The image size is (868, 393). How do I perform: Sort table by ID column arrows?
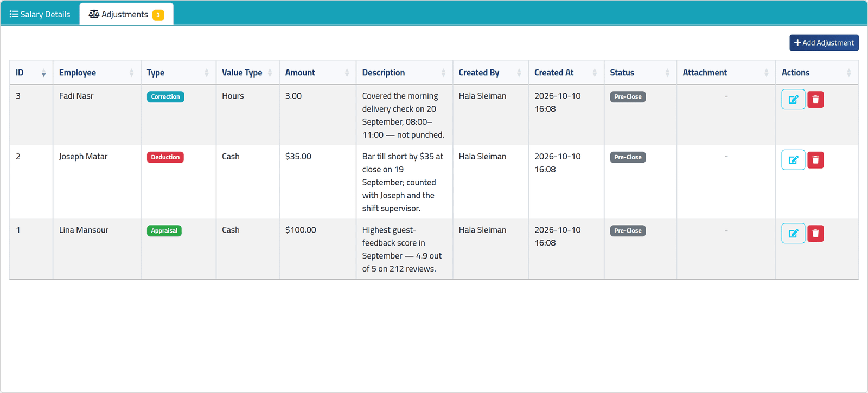44,73
